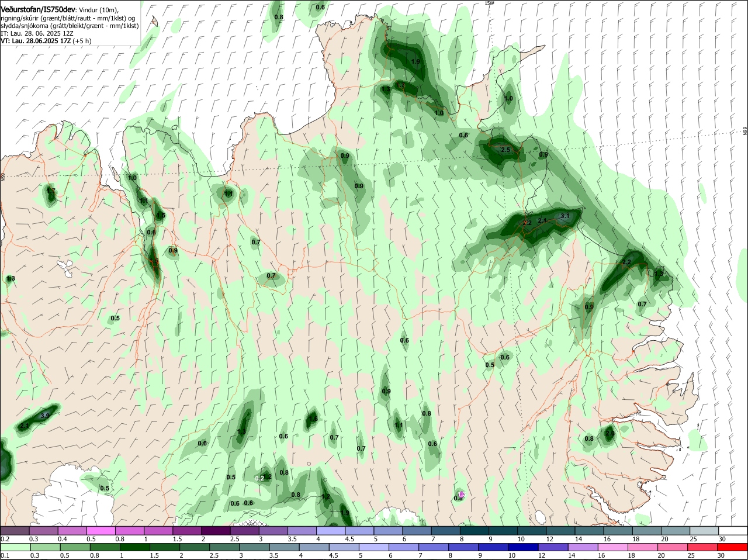Select darkest green rain swatch between 1 and 1.5
The image size is (748, 560).
click(135, 547)
